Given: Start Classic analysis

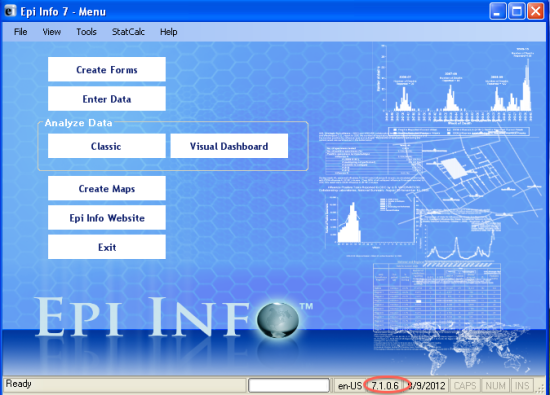Looking at the screenshot, I should click(x=107, y=146).
